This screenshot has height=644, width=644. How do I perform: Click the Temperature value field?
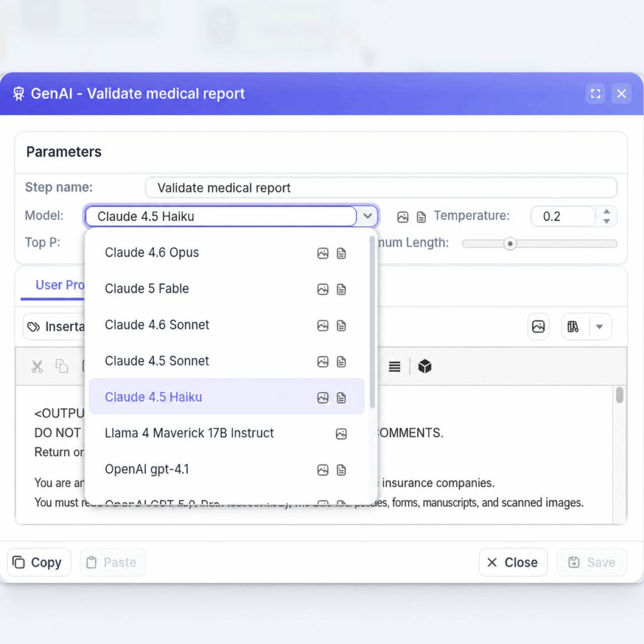(563, 216)
